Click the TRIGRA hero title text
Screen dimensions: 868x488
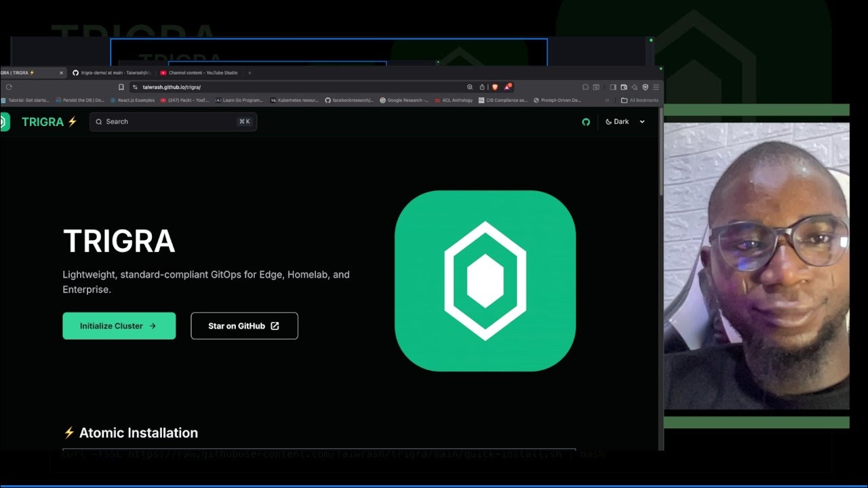tap(119, 241)
